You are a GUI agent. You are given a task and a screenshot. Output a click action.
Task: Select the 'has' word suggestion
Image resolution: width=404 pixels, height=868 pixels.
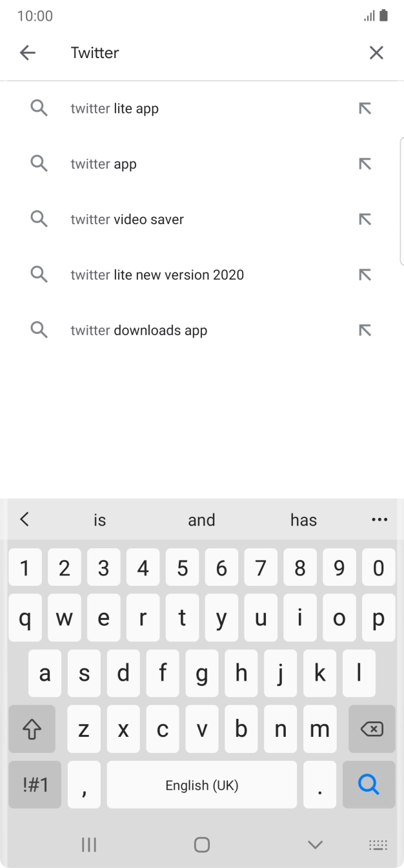click(x=303, y=519)
